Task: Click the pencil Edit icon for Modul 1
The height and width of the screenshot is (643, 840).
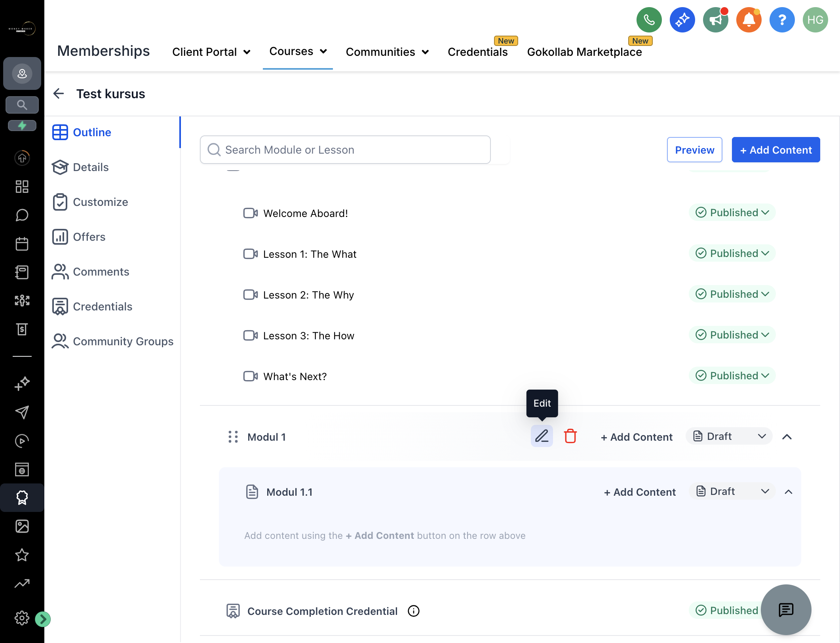Action: point(542,436)
